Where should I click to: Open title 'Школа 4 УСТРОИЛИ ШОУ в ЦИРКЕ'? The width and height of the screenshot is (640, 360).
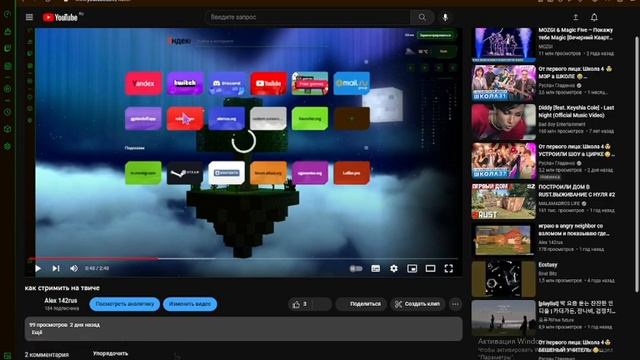tap(576, 150)
